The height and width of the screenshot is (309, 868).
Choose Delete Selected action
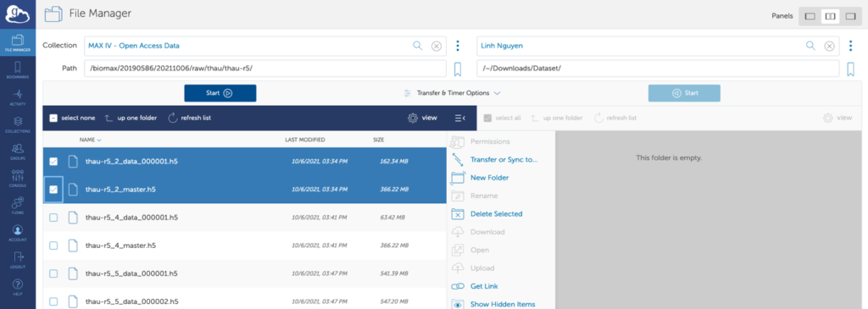pos(487,214)
